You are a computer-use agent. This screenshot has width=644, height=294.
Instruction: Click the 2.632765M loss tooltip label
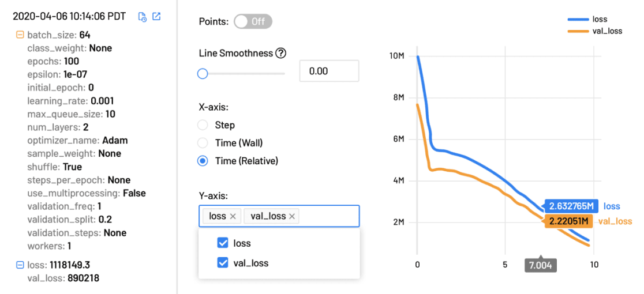(x=571, y=206)
